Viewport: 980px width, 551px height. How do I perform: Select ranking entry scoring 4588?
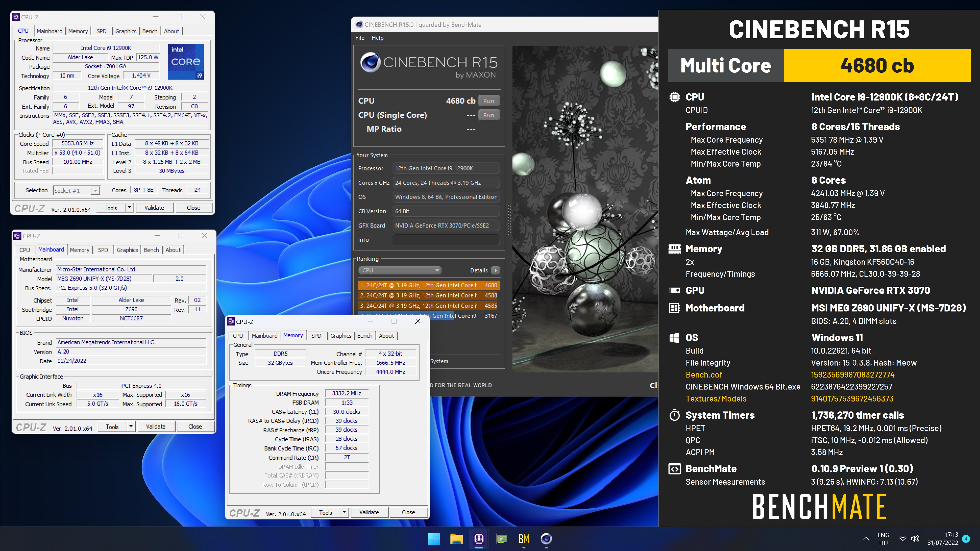pyautogui.click(x=429, y=295)
